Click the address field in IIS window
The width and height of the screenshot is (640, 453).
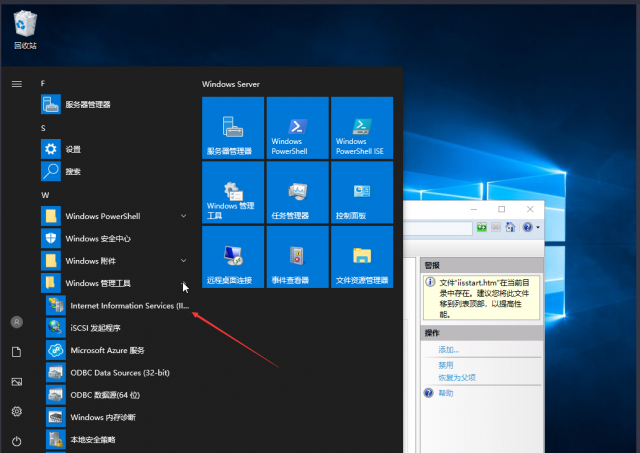pos(438,227)
